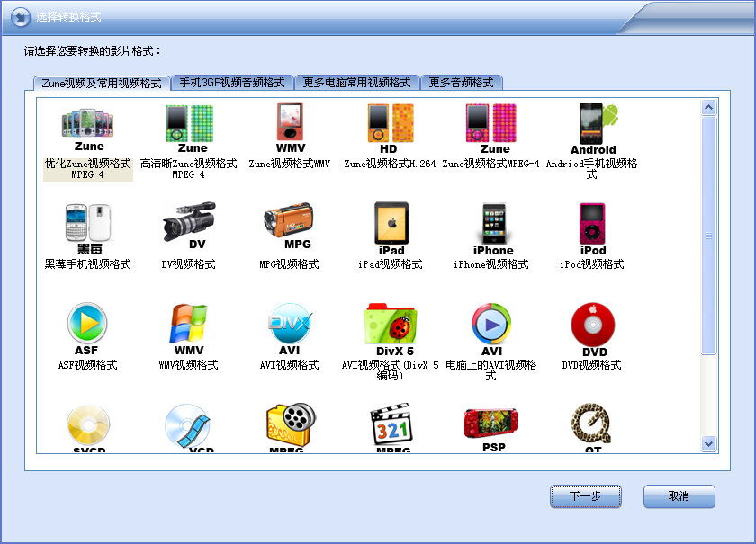Open the Zune视频及常用视频格式 tab

(102, 84)
